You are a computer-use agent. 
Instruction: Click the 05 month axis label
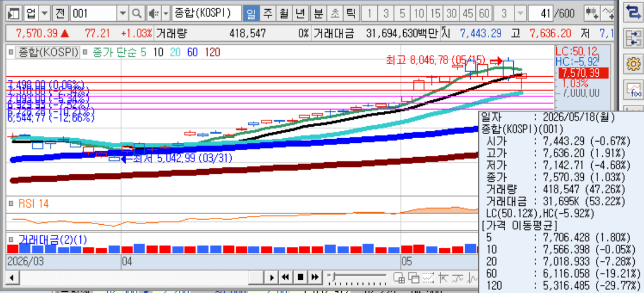point(407,260)
